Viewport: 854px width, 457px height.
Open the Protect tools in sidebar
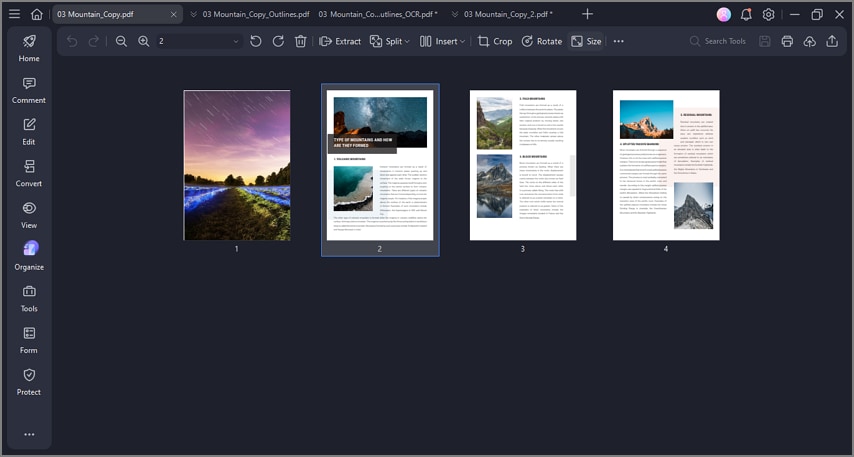point(29,382)
